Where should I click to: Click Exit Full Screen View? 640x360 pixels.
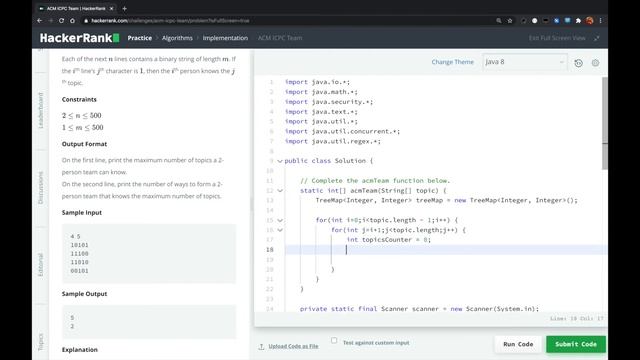coord(557,38)
